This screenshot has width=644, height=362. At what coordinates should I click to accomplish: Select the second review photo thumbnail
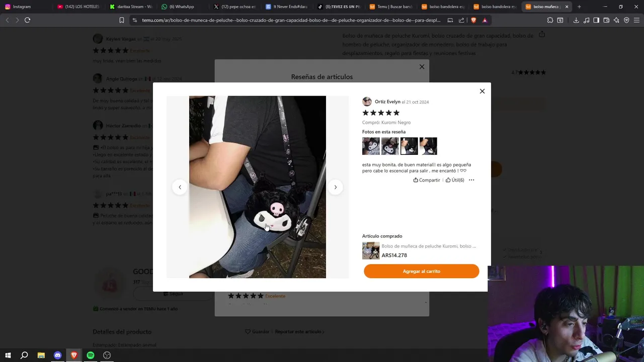click(x=390, y=146)
